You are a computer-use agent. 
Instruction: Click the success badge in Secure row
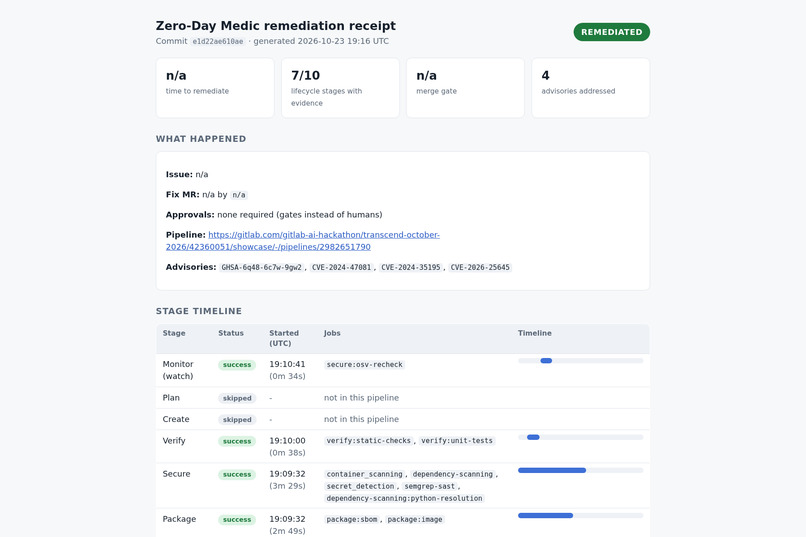pyautogui.click(x=237, y=474)
